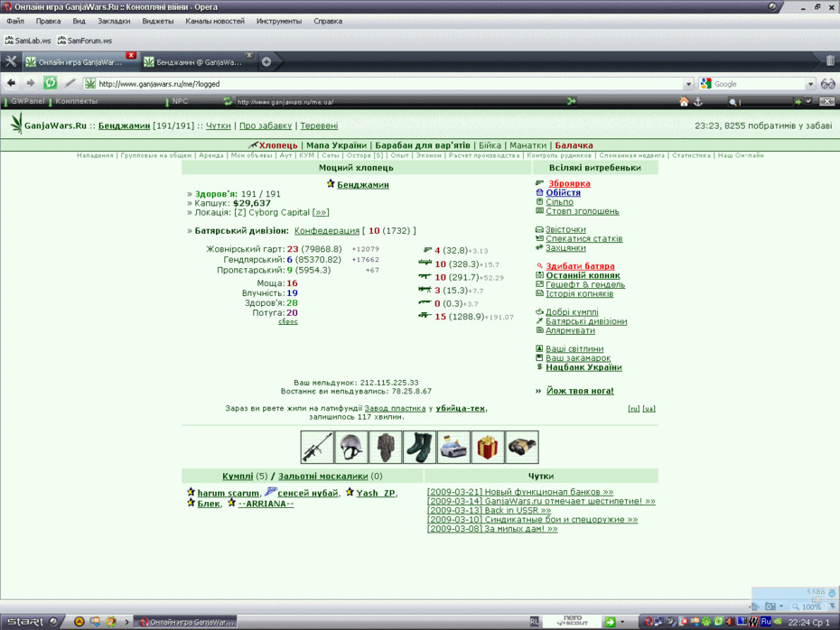Click the Nero Scout taskbar icon
The height and width of the screenshot is (630, 840).
point(572,621)
